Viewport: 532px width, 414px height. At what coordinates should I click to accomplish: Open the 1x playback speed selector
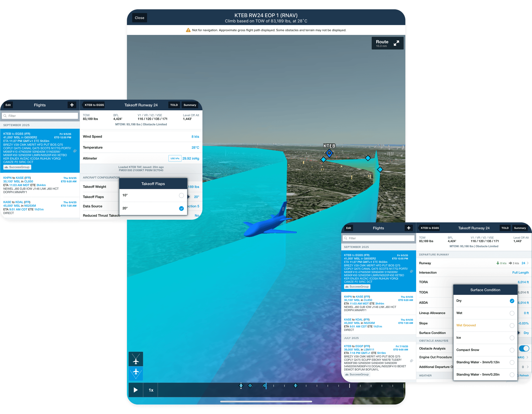[151, 390]
